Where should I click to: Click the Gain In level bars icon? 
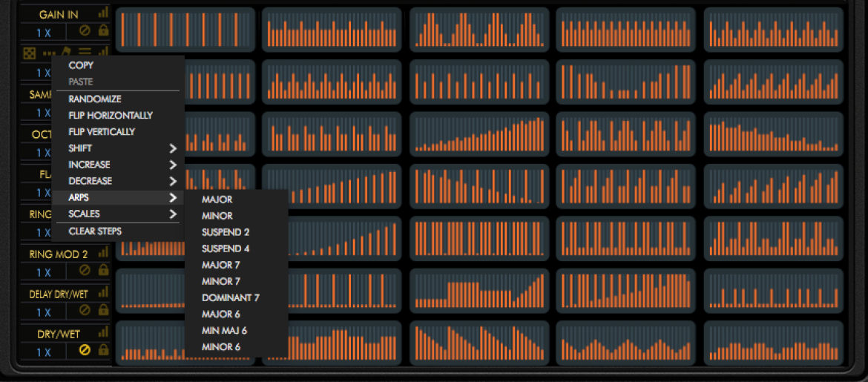pyautogui.click(x=103, y=13)
